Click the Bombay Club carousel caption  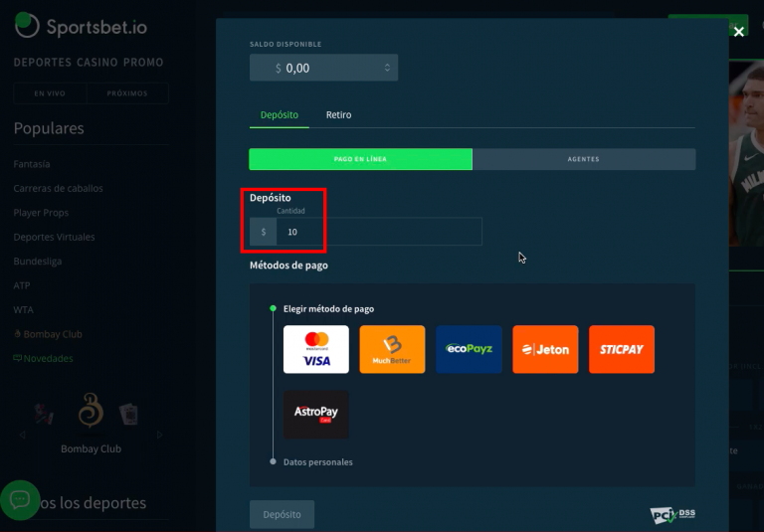[92, 448]
